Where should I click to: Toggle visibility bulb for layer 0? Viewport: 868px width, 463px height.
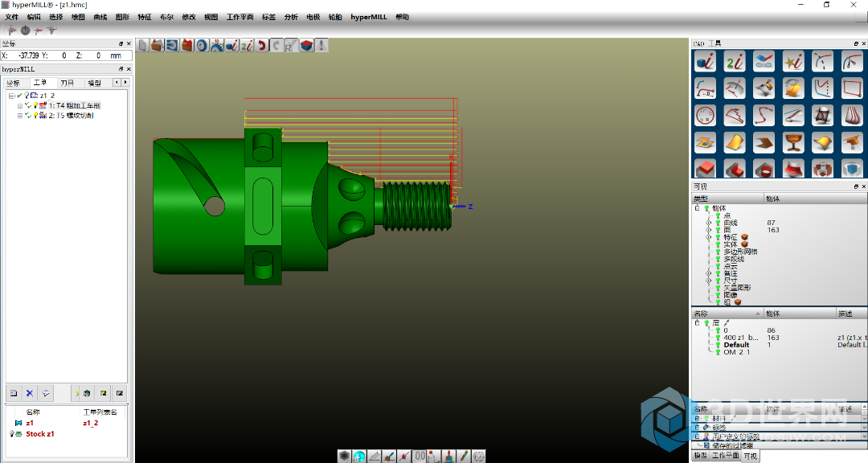718,330
